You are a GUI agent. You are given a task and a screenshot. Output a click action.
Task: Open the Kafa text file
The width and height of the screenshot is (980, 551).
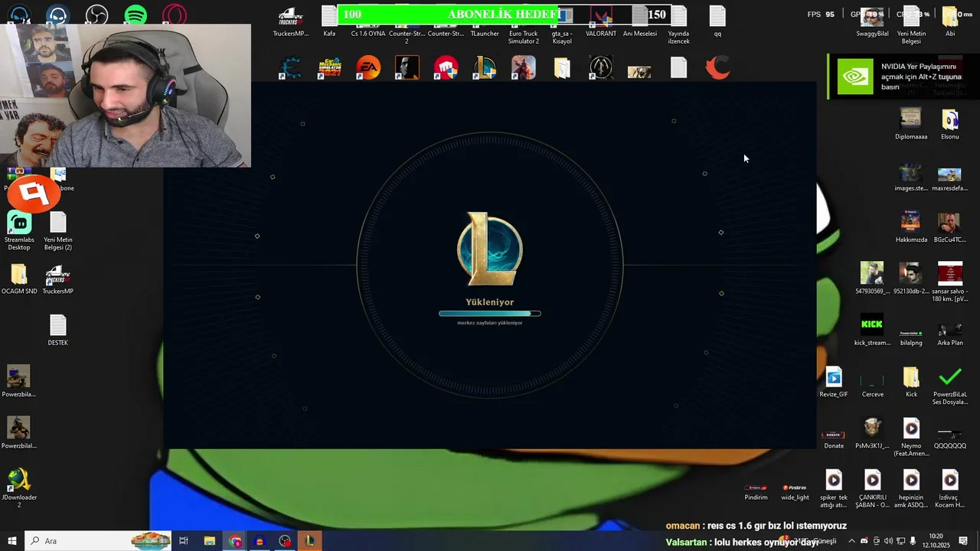[329, 21]
